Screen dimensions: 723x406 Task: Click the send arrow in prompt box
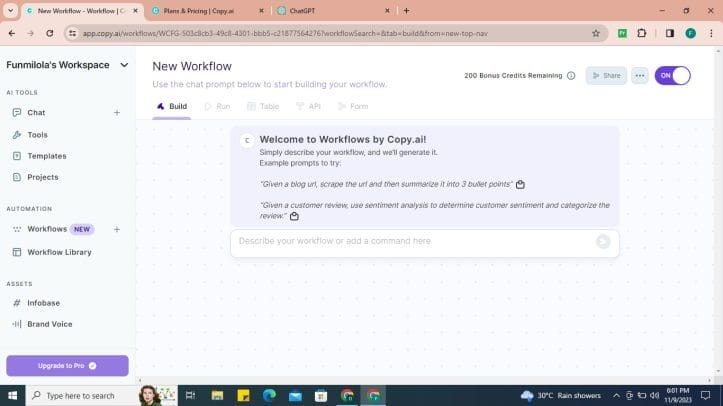click(603, 241)
